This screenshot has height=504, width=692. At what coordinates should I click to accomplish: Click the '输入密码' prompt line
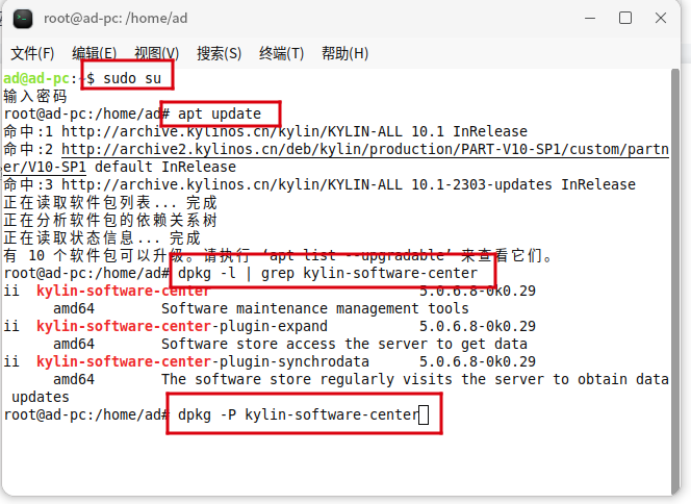click(35, 96)
